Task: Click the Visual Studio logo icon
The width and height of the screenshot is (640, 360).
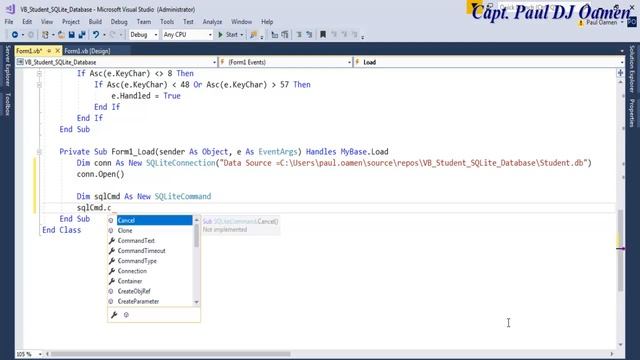Action: point(11,9)
